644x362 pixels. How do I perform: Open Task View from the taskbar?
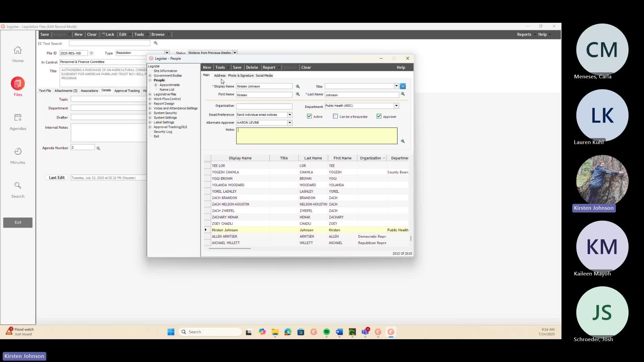[x=249, y=332]
